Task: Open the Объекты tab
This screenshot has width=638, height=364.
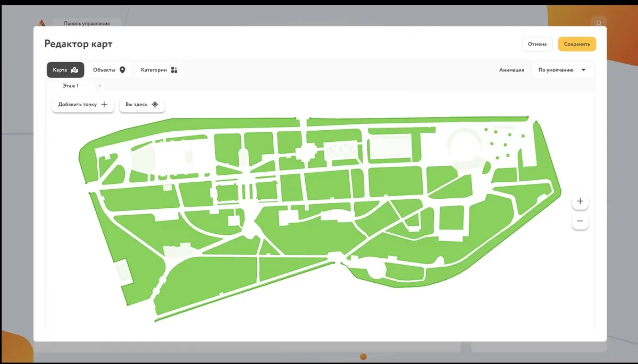Action: (109, 70)
